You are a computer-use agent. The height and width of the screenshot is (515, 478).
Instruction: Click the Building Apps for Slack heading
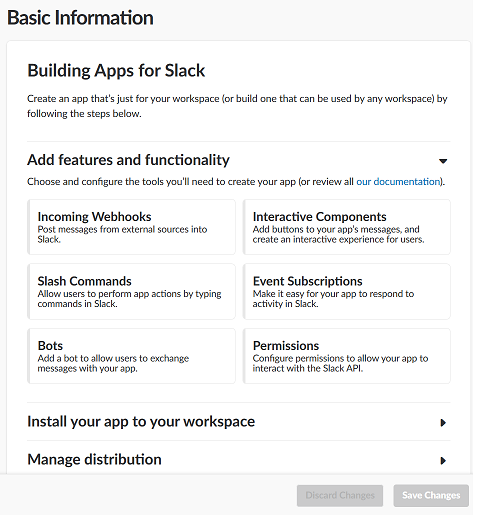116,71
